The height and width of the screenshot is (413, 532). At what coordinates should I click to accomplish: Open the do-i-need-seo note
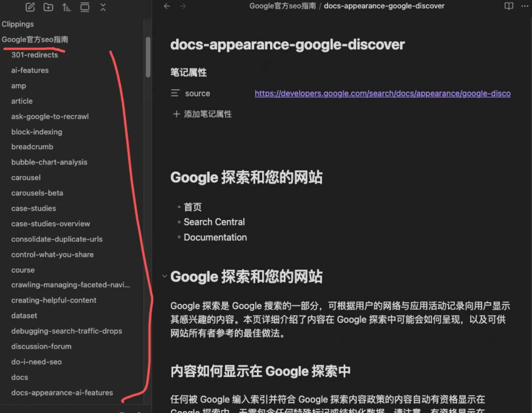[37, 362]
